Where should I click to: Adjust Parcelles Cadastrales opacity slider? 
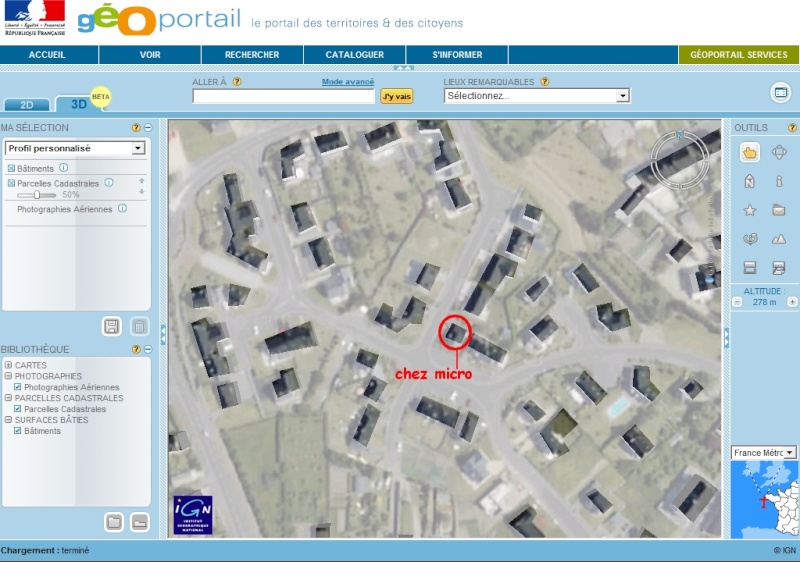37,195
